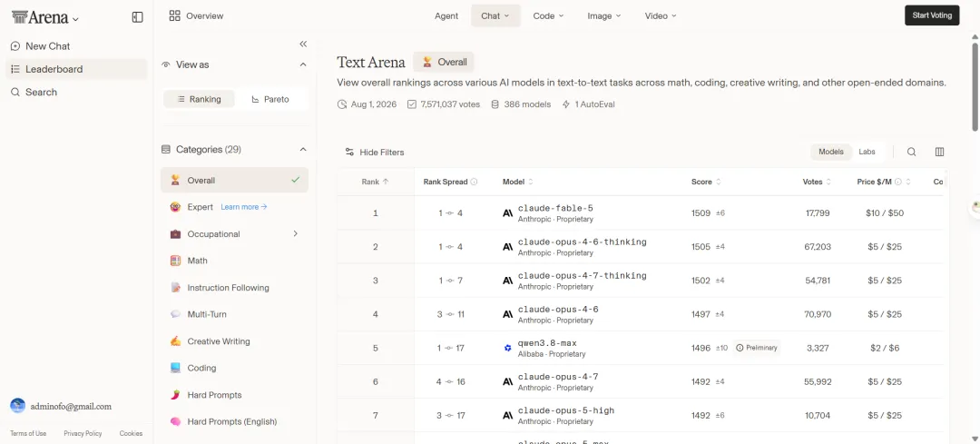Click the Hide Filters button
The image size is (980, 444).
[x=375, y=152]
